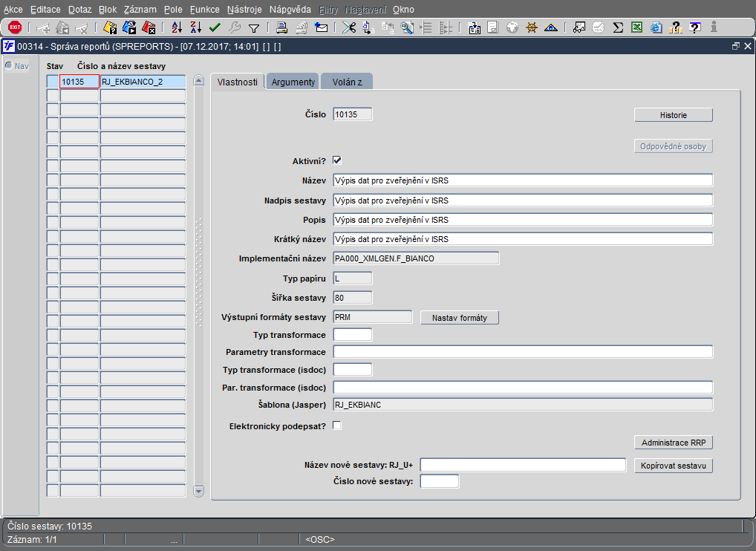The height and width of the screenshot is (551, 756).
Task: Open the Editace menu
Action: tap(45, 9)
